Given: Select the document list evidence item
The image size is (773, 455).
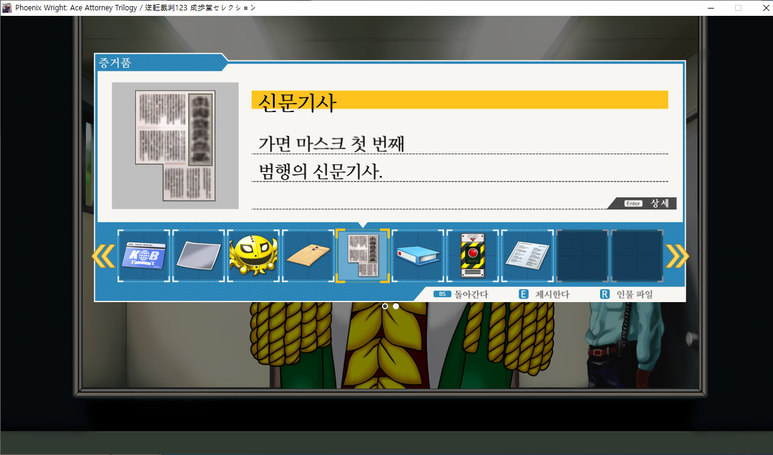Looking at the screenshot, I should click(527, 256).
